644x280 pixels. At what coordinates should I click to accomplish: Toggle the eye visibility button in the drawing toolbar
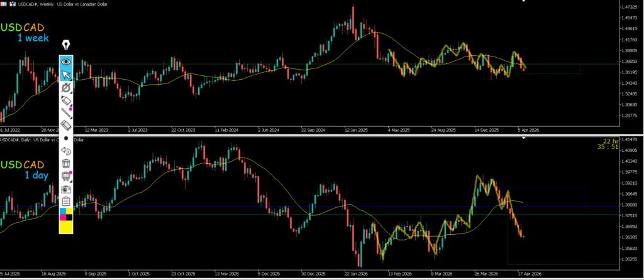(x=66, y=62)
